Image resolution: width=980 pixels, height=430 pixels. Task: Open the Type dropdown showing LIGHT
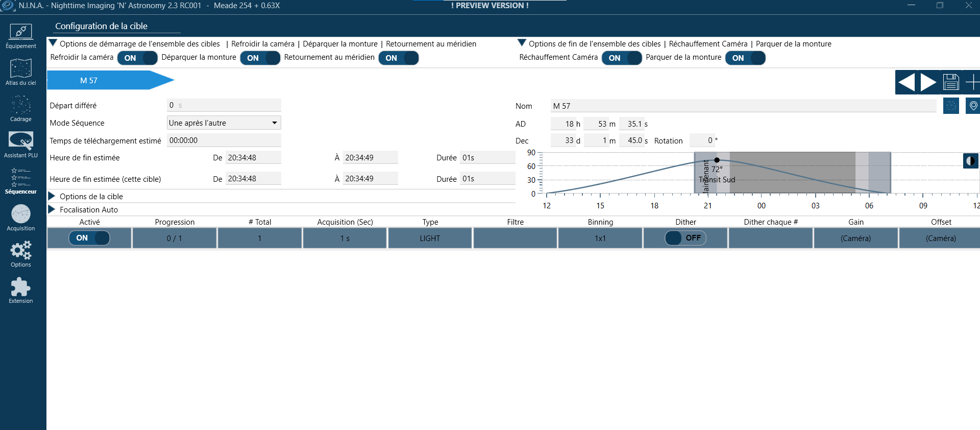click(x=430, y=238)
